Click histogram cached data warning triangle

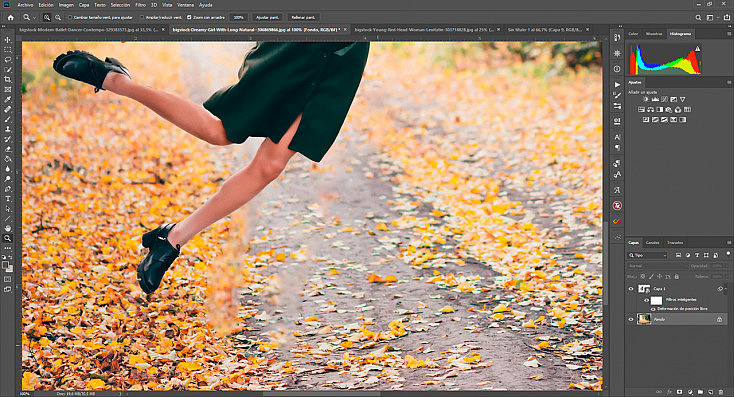click(x=697, y=49)
